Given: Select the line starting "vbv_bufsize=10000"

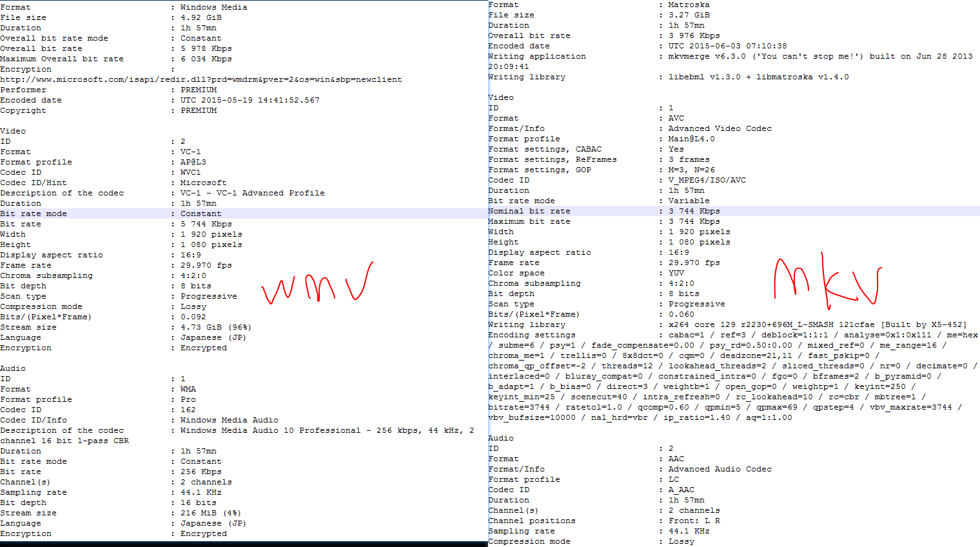Looking at the screenshot, I should coord(640,417).
